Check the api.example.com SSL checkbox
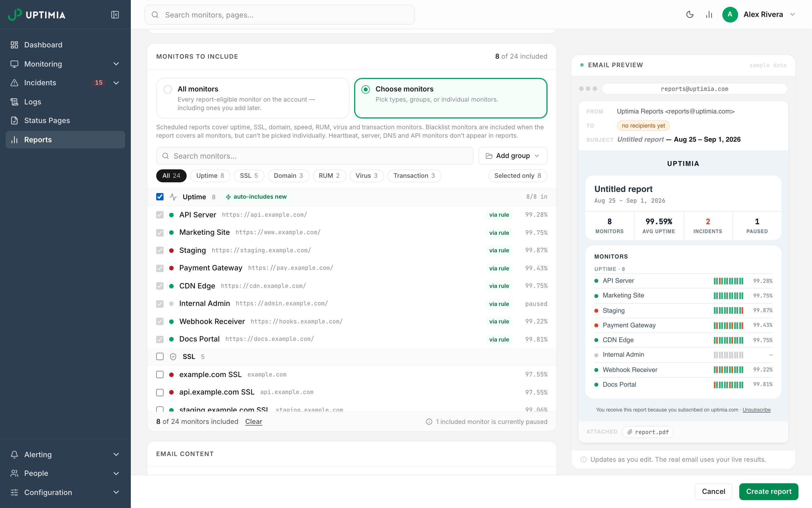The height and width of the screenshot is (508, 812). point(160,392)
